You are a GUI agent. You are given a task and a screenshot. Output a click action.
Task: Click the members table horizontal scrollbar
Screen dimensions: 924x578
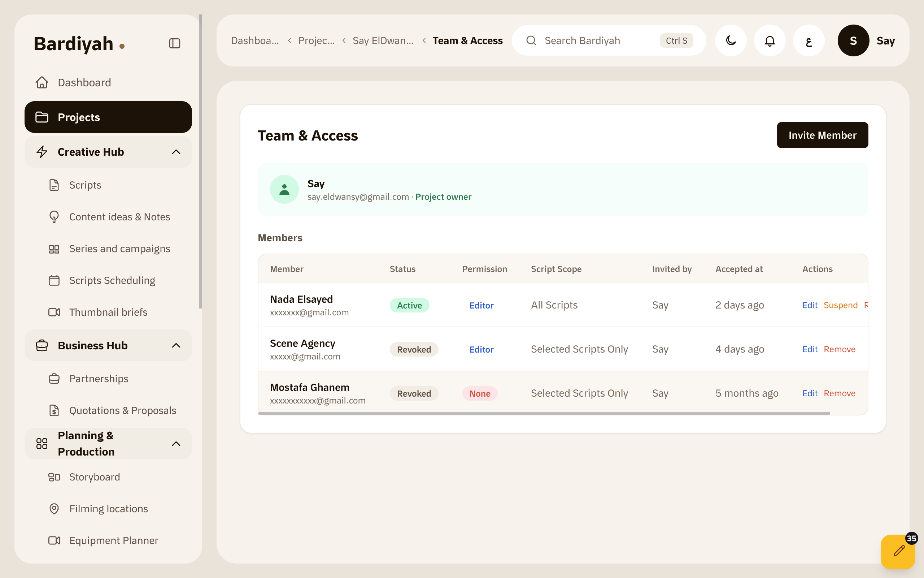[544, 413]
